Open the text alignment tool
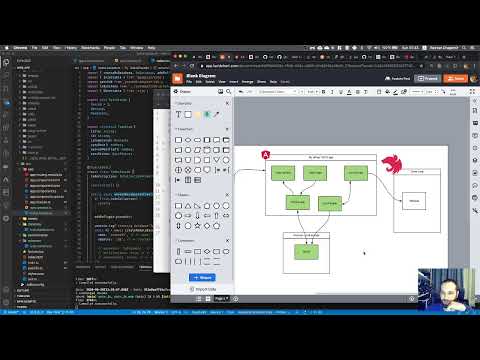 [358, 92]
